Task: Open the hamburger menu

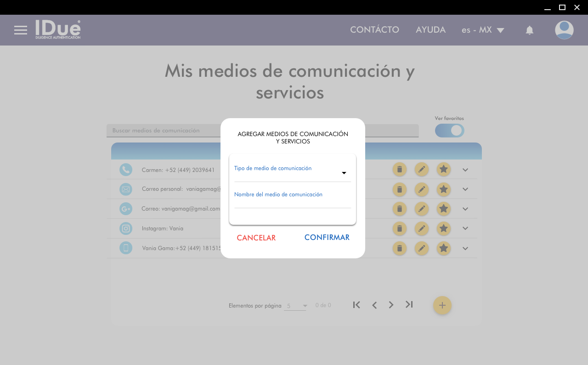Action: [21, 30]
